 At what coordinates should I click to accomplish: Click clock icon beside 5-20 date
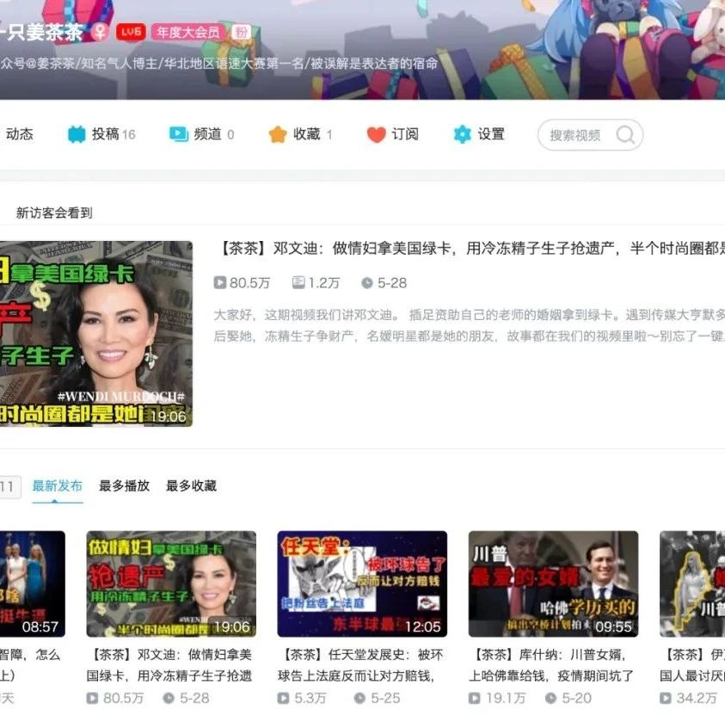click(550, 698)
